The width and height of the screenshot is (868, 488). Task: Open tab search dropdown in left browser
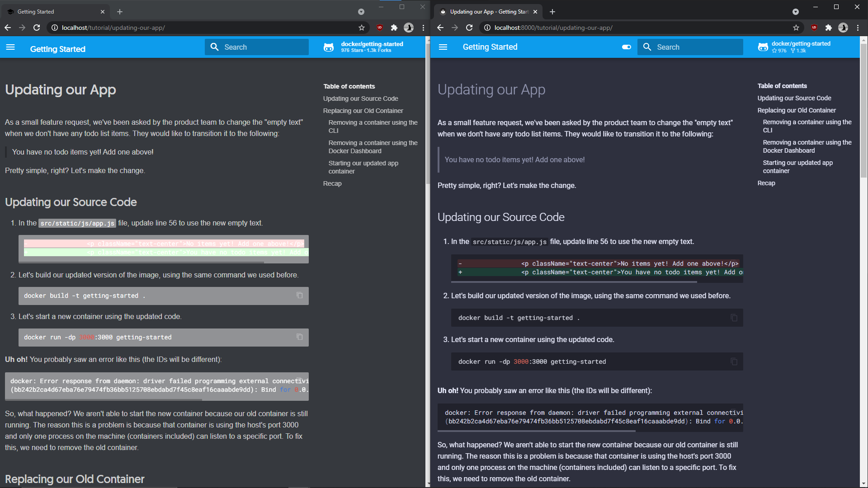pyautogui.click(x=361, y=12)
